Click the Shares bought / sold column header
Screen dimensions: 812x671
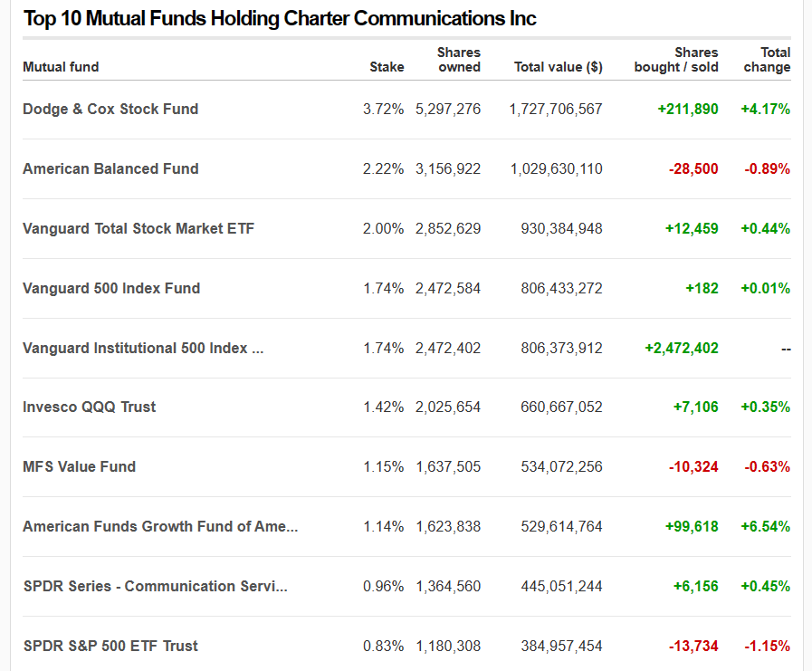676,60
